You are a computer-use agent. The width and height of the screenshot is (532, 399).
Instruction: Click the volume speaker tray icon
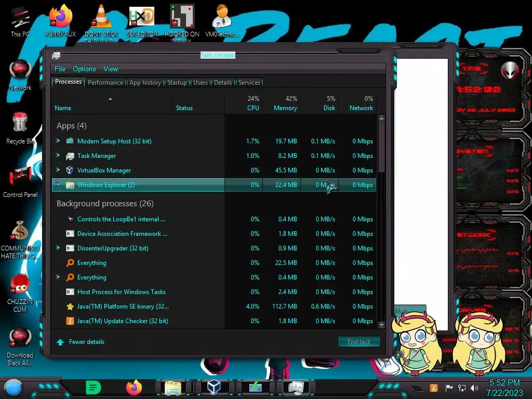pyautogui.click(x=474, y=388)
